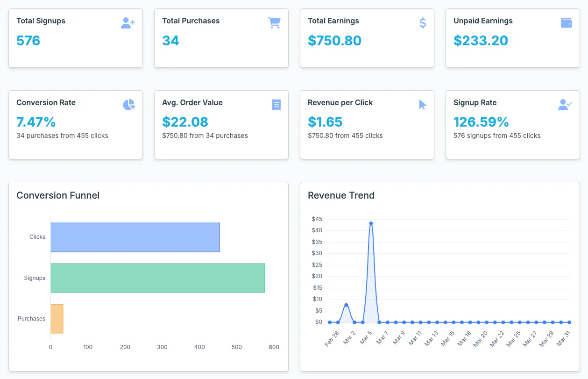Image resolution: width=588 pixels, height=379 pixels.
Task: Click the orange Purchases bar in the funnel
Action: pos(57,319)
